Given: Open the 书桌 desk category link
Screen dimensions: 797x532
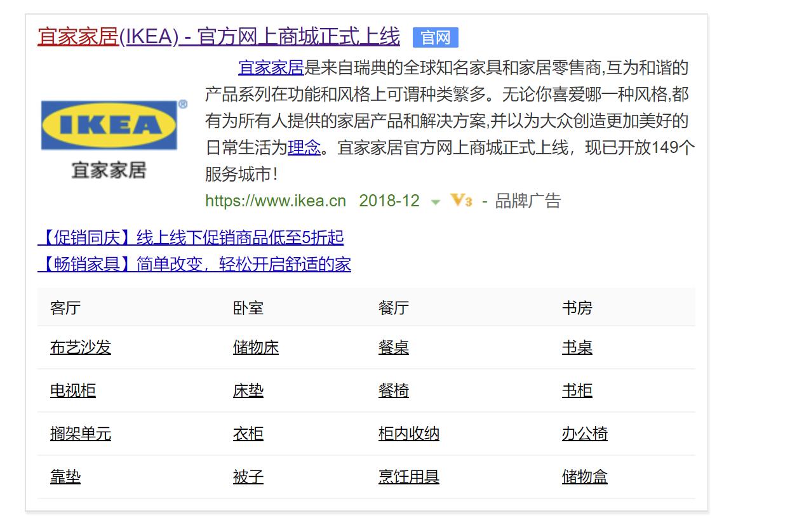Looking at the screenshot, I should pos(577,347).
